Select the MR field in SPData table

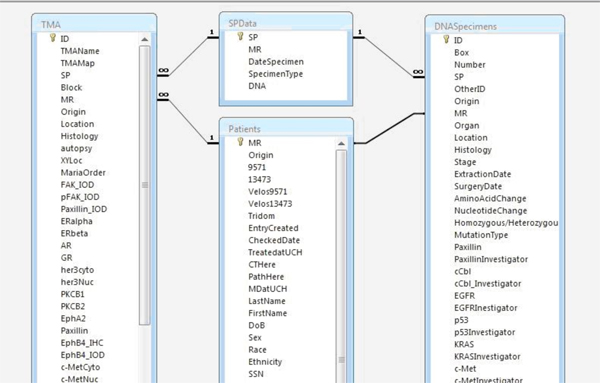[255, 50]
